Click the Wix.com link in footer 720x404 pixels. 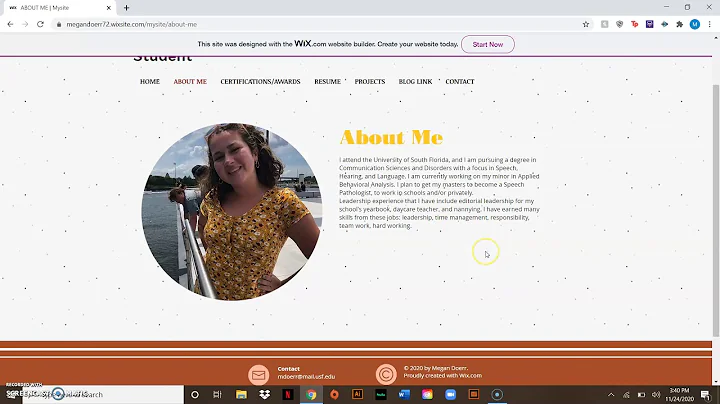coord(470,376)
